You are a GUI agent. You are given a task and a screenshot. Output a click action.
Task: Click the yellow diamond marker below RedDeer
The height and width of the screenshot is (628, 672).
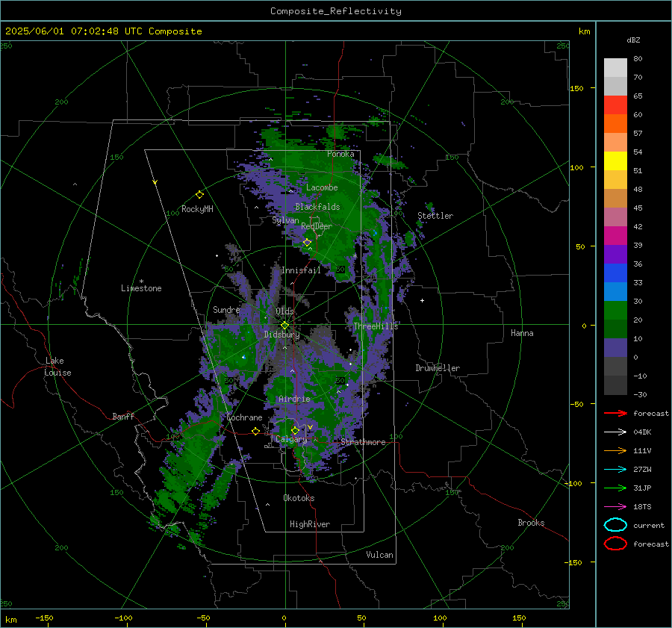[x=307, y=243]
